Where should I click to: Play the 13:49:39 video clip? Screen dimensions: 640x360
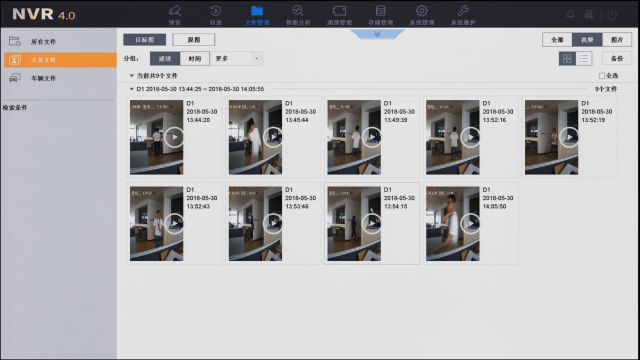[x=371, y=137]
